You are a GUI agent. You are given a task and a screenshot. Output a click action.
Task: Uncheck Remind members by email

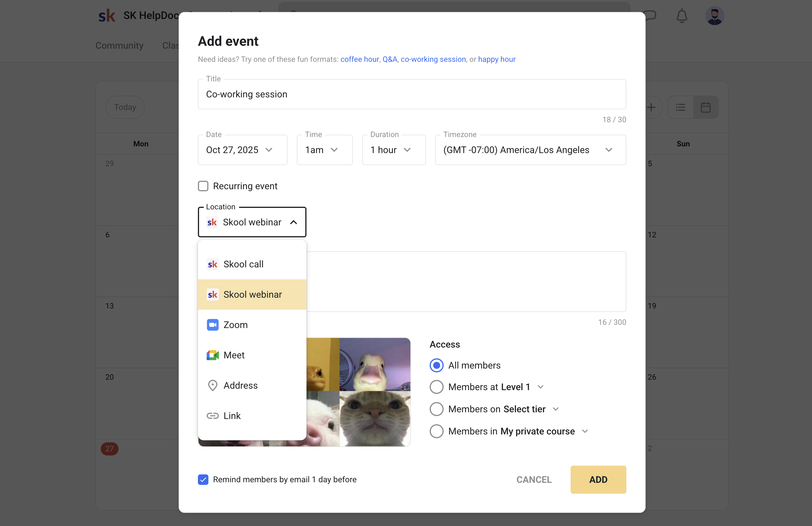[x=203, y=479]
